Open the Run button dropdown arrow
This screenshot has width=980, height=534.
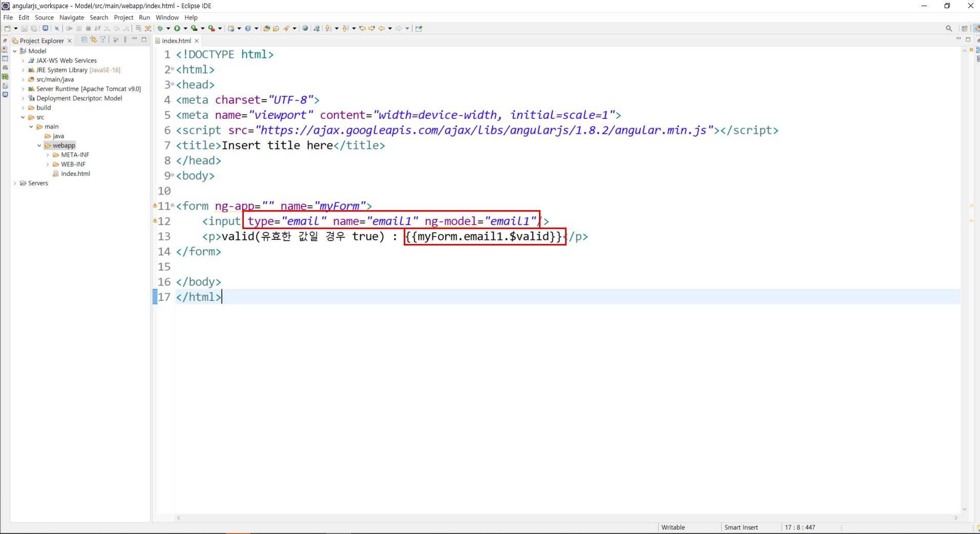(185, 29)
